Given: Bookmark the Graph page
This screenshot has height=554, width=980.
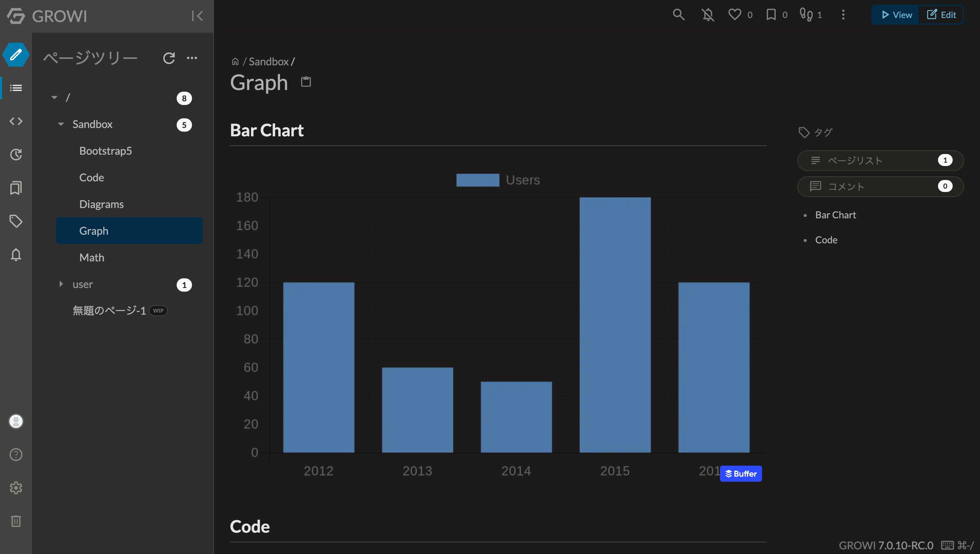Looking at the screenshot, I should click(771, 15).
